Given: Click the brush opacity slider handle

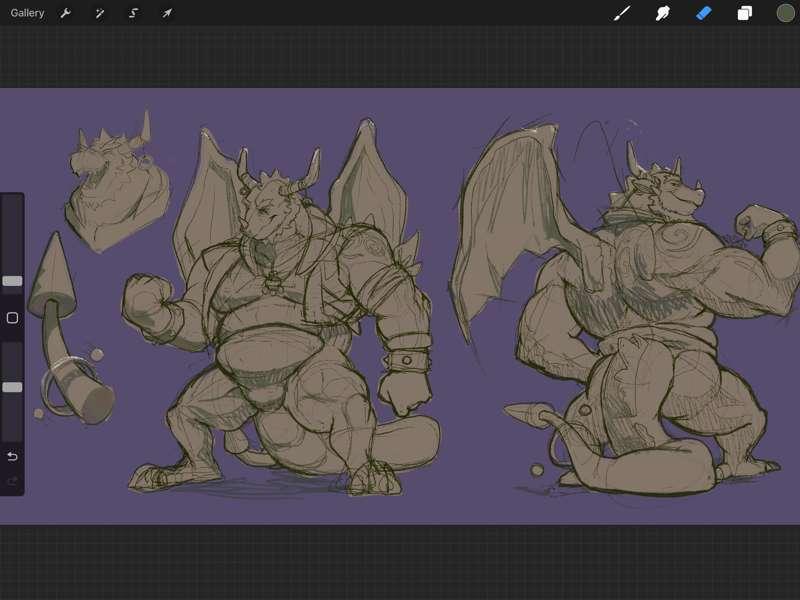Looking at the screenshot, I should [12, 387].
